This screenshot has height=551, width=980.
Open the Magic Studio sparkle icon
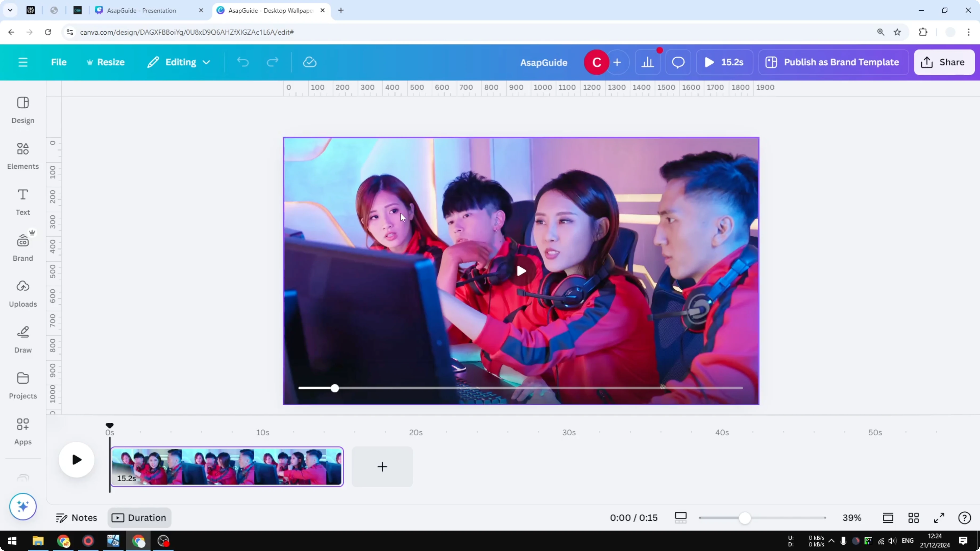click(x=22, y=507)
